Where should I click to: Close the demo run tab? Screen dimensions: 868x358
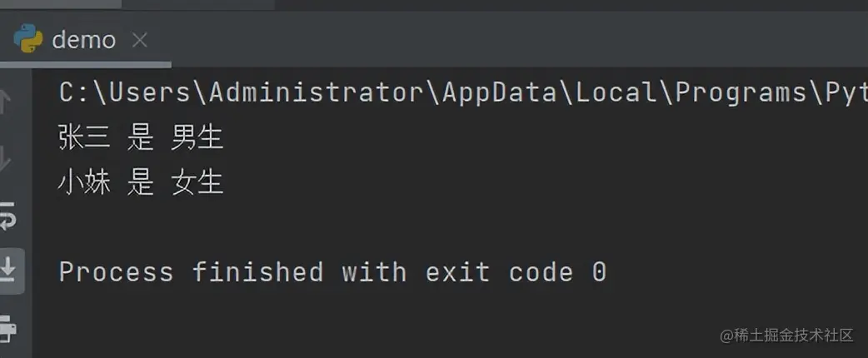click(140, 40)
